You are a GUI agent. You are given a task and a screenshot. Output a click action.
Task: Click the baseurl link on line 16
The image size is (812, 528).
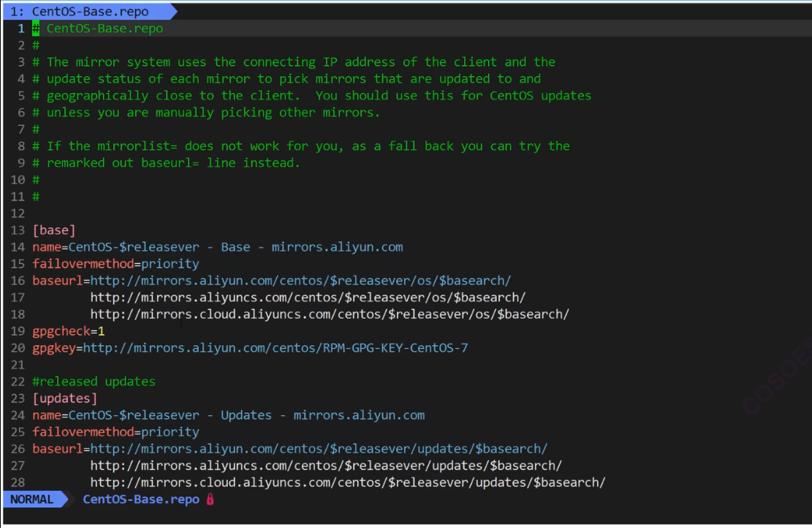coord(300,280)
